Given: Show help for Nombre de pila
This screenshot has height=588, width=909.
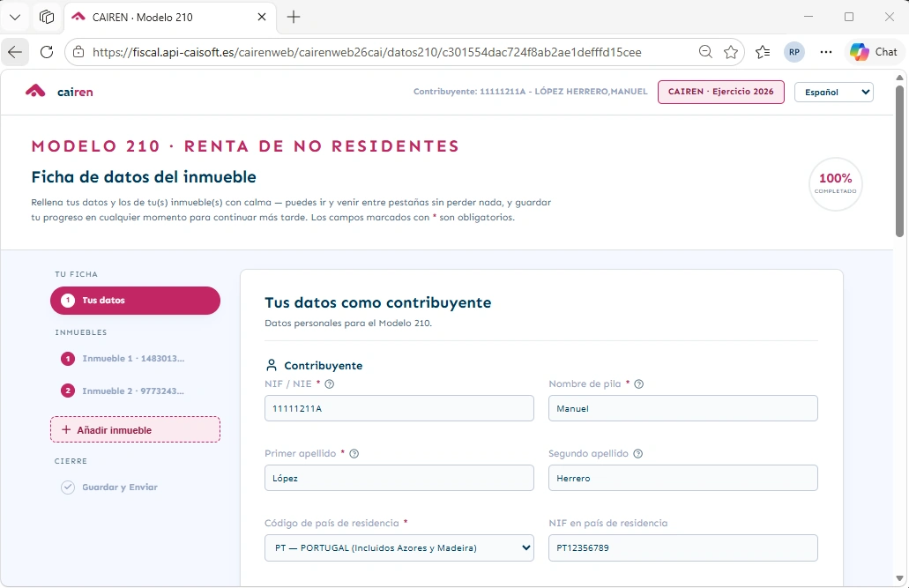Looking at the screenshot, I should click(639, 383).
